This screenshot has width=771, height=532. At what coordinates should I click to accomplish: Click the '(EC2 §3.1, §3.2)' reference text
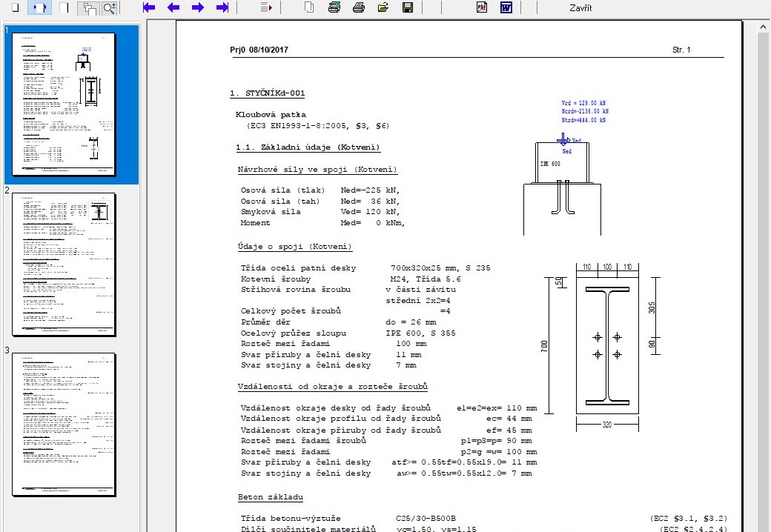pyautogui.click(x=689, y=518)
